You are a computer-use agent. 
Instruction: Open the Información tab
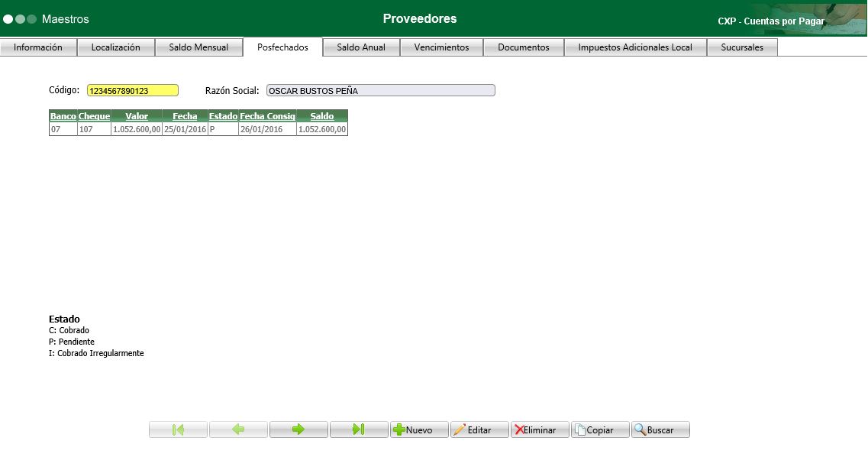[38, 47]
